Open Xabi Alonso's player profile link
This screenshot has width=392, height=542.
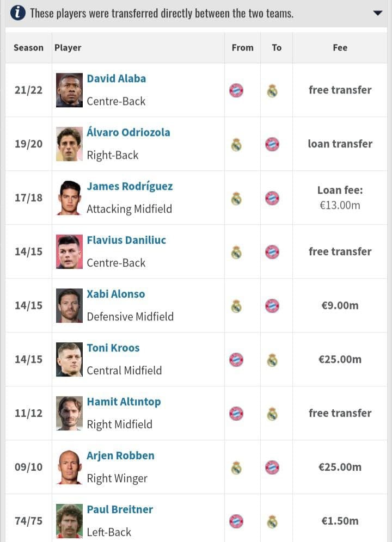click(x=116, y=294)
